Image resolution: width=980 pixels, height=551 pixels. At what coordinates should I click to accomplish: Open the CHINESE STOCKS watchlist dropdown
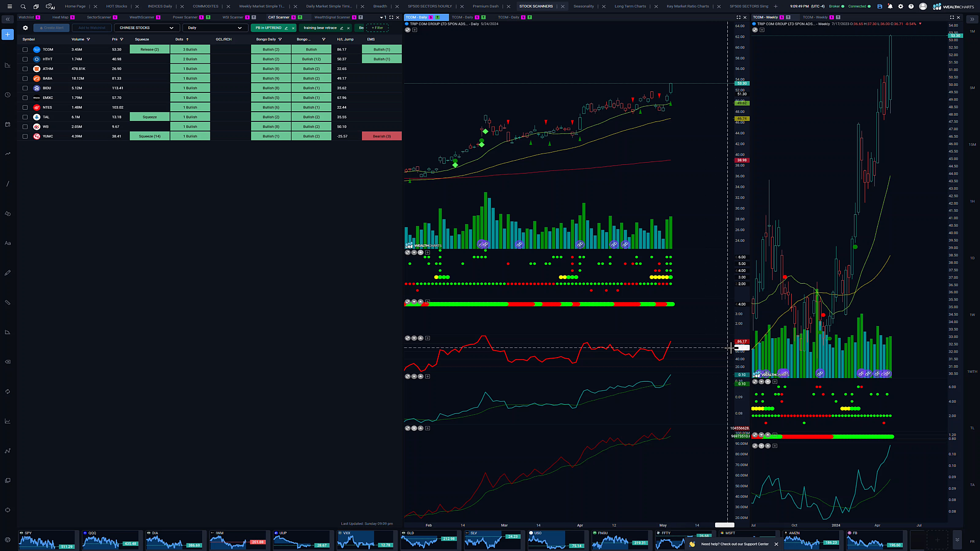tap(147, 28)
